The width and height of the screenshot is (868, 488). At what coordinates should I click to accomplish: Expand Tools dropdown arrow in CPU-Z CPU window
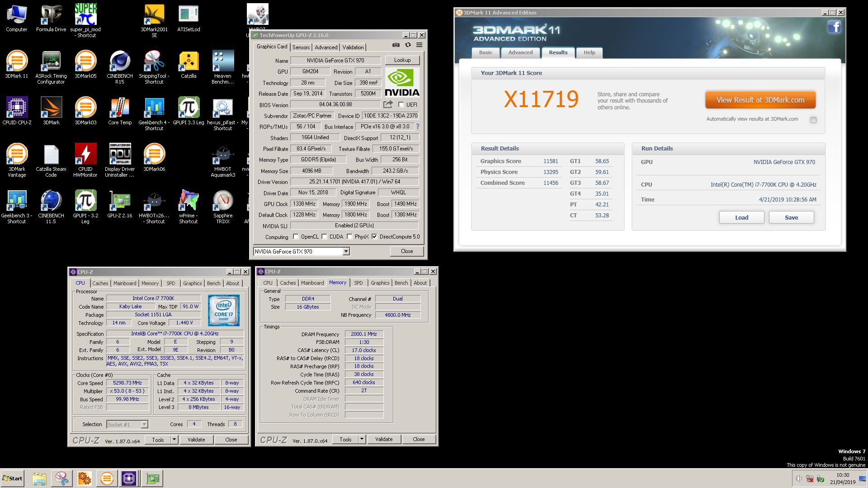click(x=174, y=440)
